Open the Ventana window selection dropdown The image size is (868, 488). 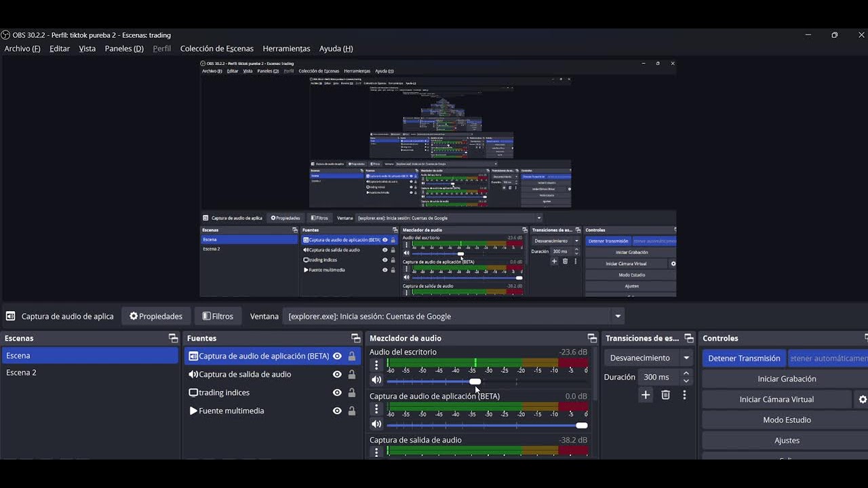[x=454, y=317]
